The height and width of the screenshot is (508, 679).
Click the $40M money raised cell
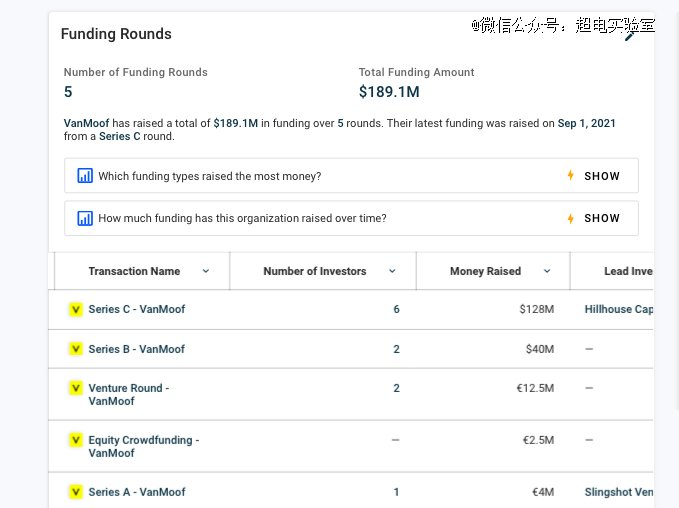click(x=540, y=349)
